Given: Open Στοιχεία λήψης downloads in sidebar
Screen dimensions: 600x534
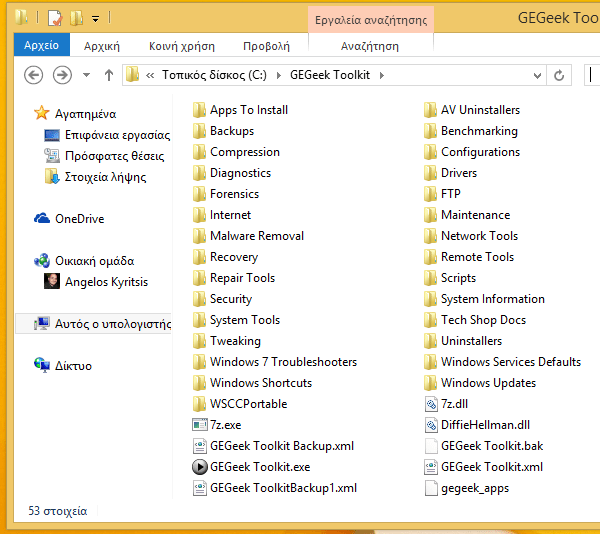Looking at the screenshot, I should click(105, 177).
